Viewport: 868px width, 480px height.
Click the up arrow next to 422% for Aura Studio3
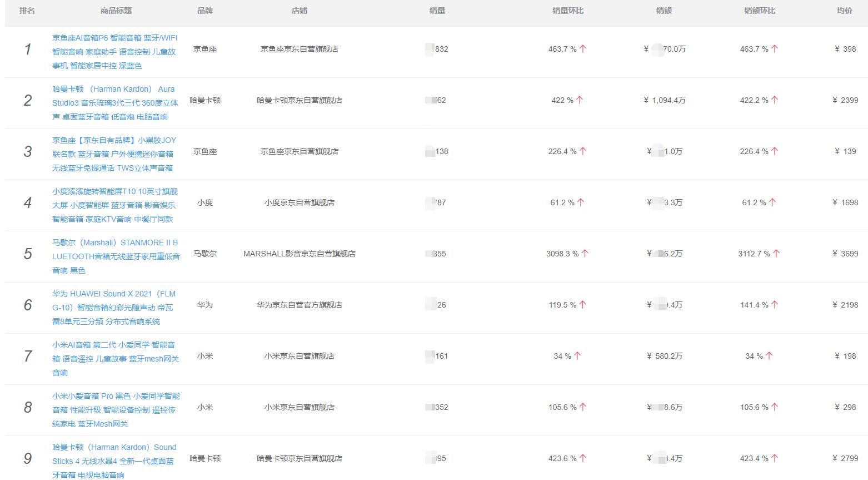579,100
